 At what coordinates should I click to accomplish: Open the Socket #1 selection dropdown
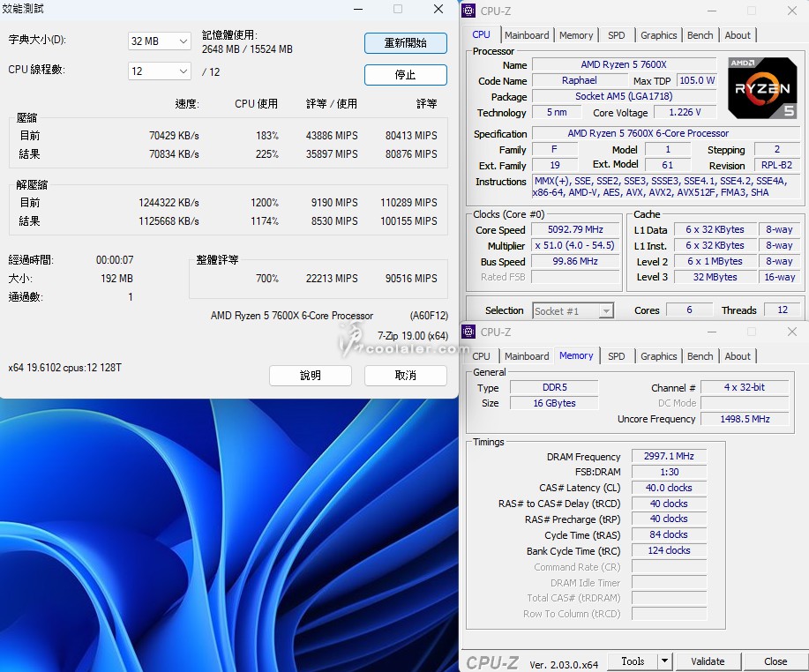pyautogui.click(x=573, y=310)
